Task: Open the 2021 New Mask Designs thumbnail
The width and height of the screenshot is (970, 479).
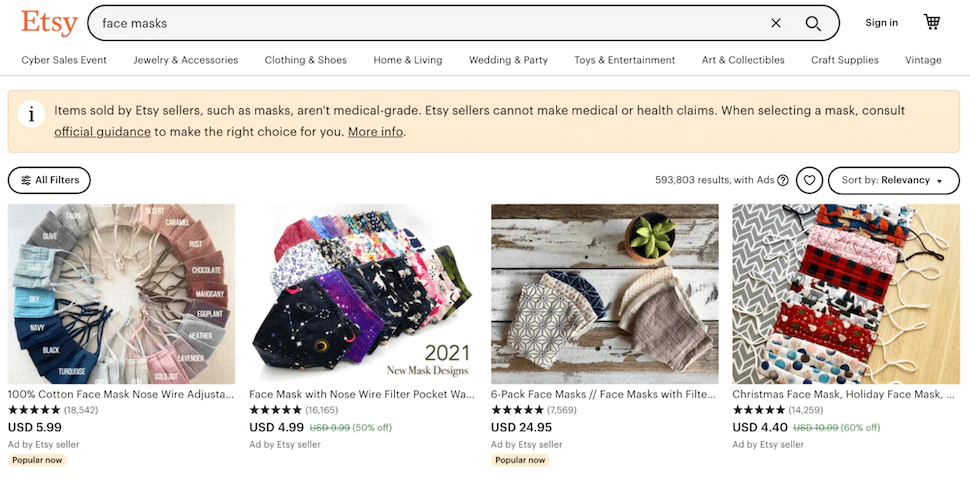Action: click(x=363, y=294)
